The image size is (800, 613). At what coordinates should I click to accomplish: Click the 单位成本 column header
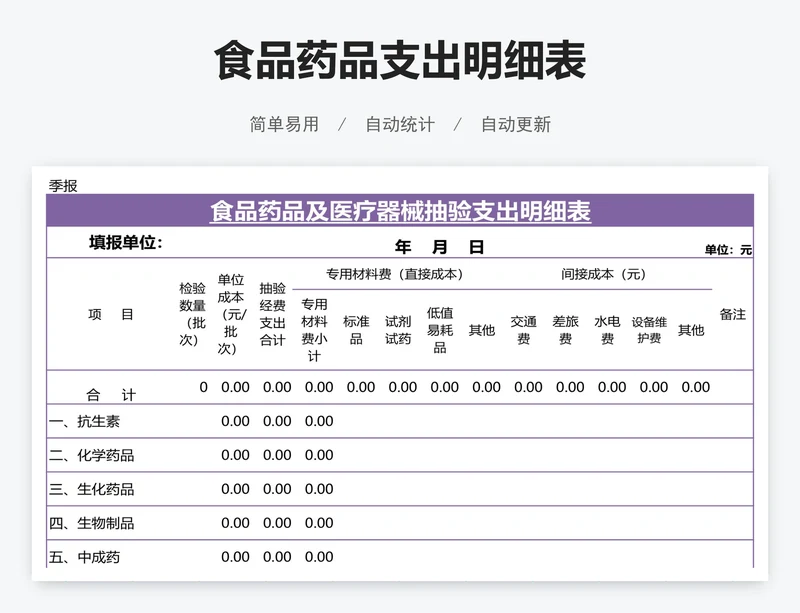[x=231, y=314]
